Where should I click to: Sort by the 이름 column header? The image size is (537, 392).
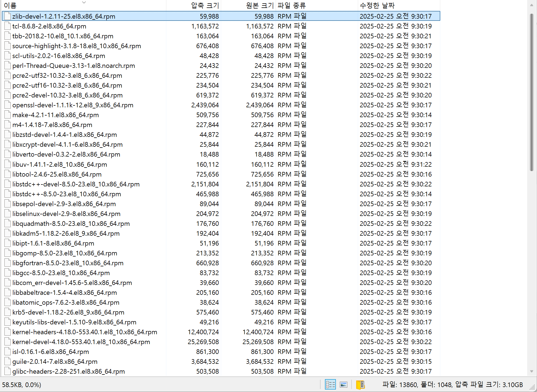[x=10, y=5]
